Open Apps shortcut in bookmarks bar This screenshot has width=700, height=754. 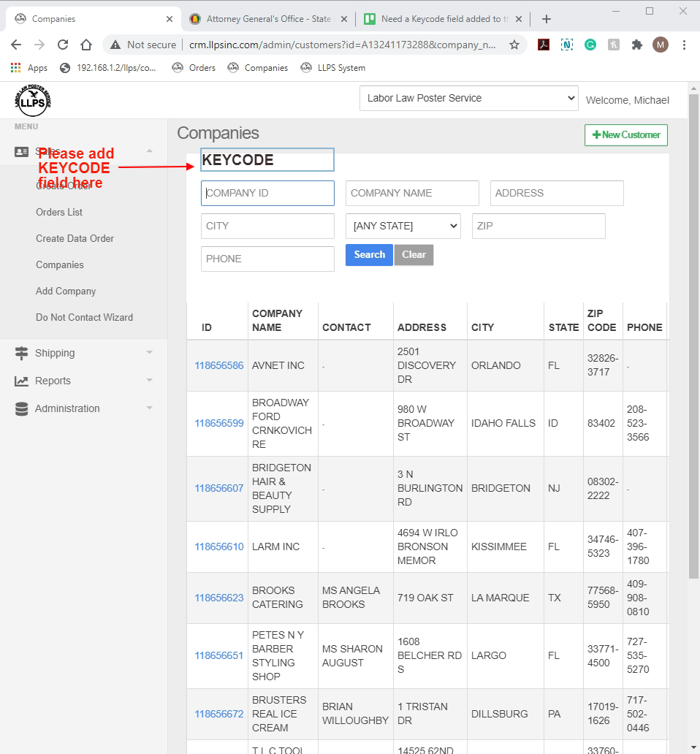coord(29,68)
